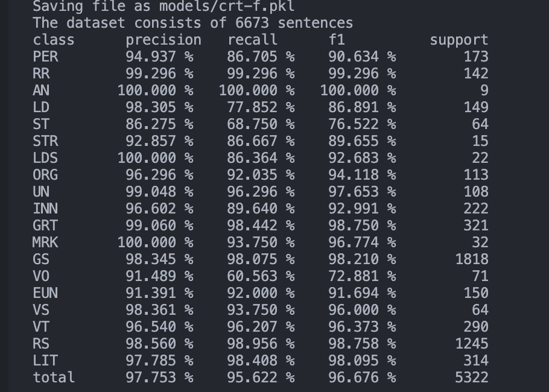Click the ST f1 value 76.522
The height and width of the screenshot is (392, 549).
point(354,124)
